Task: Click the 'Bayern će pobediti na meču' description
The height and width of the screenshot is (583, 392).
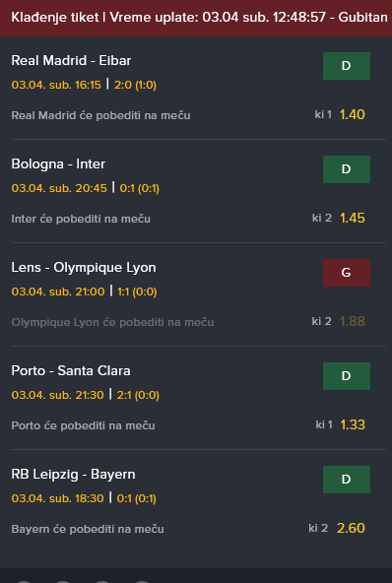Action: tap(88, 529)
